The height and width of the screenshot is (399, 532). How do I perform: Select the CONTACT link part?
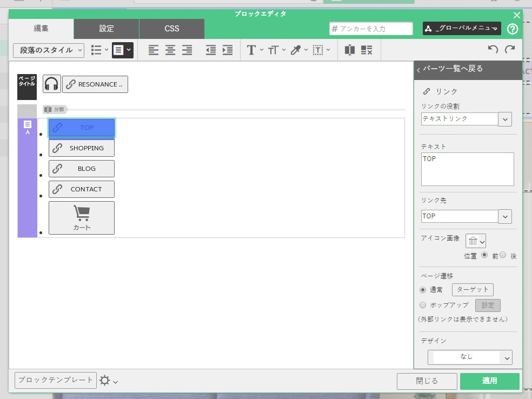point(82,189)
